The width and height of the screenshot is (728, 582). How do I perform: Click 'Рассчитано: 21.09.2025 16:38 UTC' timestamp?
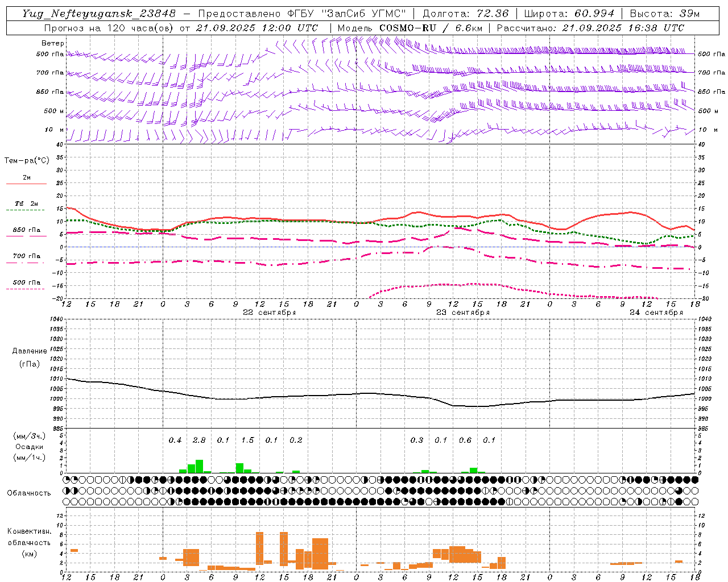pos(590,28)
